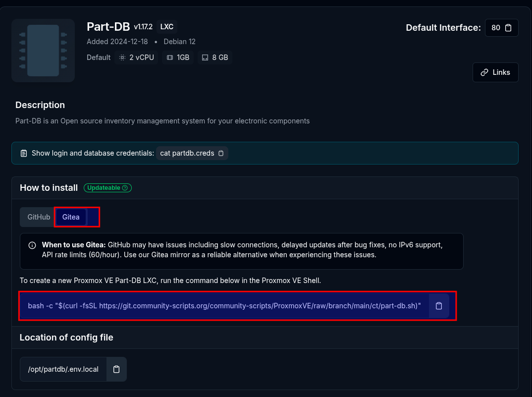The image size is (532, 397).
Task: Click the bash curl command text
Action: 224,306
